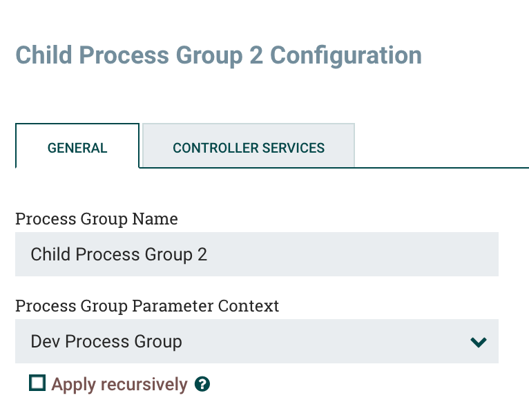Image resolution: width=529 pixels, height=420 pixels.
Task: Click the Dev Process Group selected value
Action: [x=106, y=341]
